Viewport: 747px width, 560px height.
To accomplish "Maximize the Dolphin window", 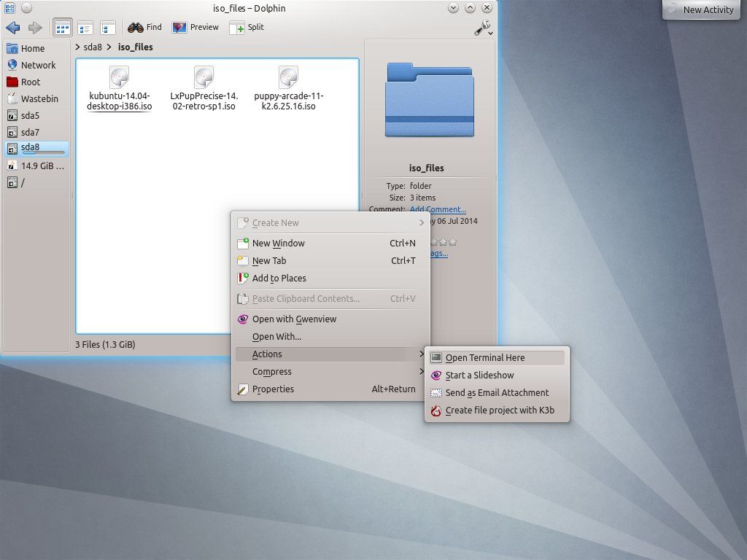I will pos(470,7).
